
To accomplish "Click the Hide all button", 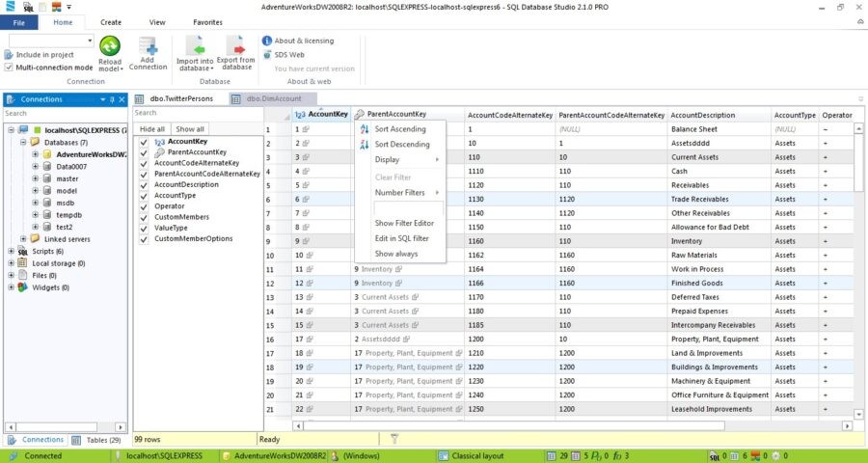I will [x=152, y=129].
